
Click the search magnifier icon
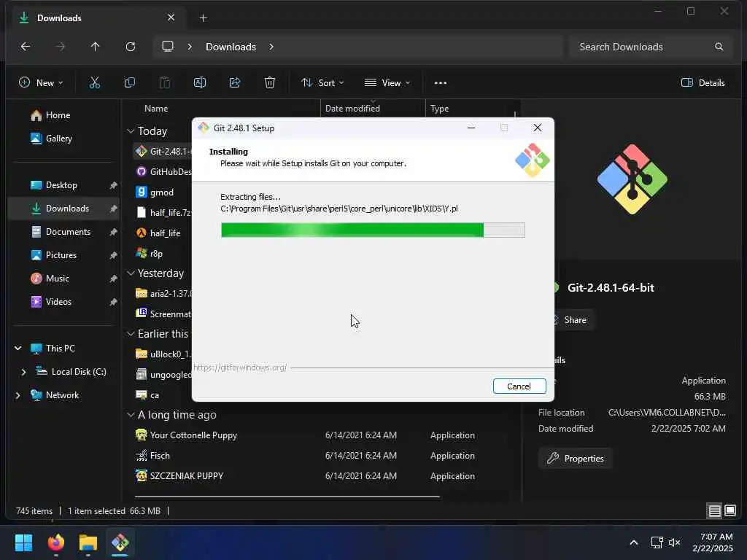coord(719,47)
